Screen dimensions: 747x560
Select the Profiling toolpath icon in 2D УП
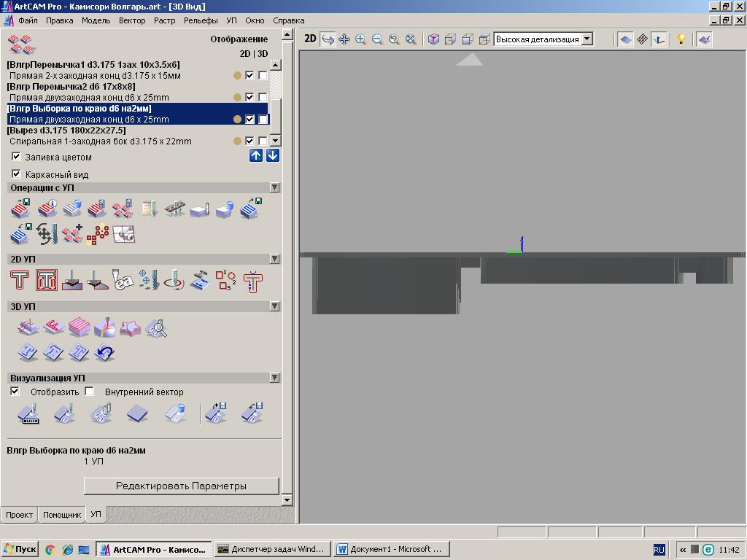tap(20, 281)
